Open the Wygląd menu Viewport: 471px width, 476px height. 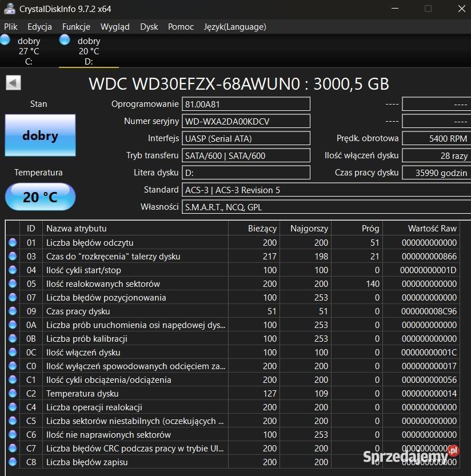tap(115, 27)
